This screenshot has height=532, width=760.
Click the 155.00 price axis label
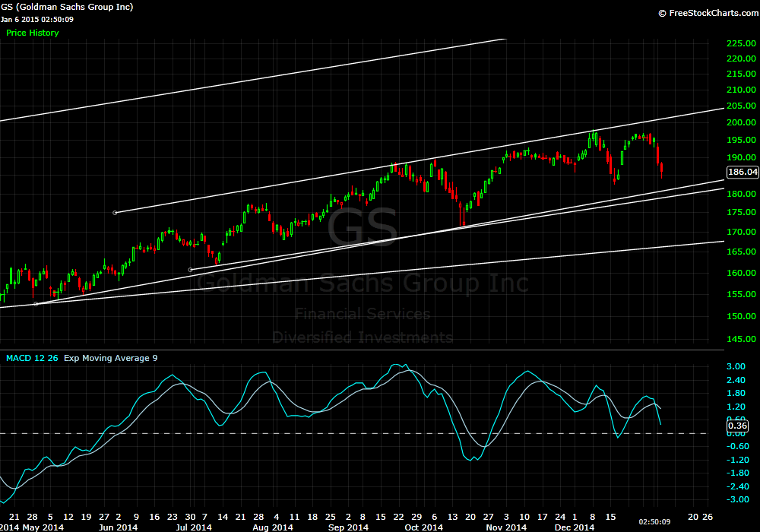[741, 294]
